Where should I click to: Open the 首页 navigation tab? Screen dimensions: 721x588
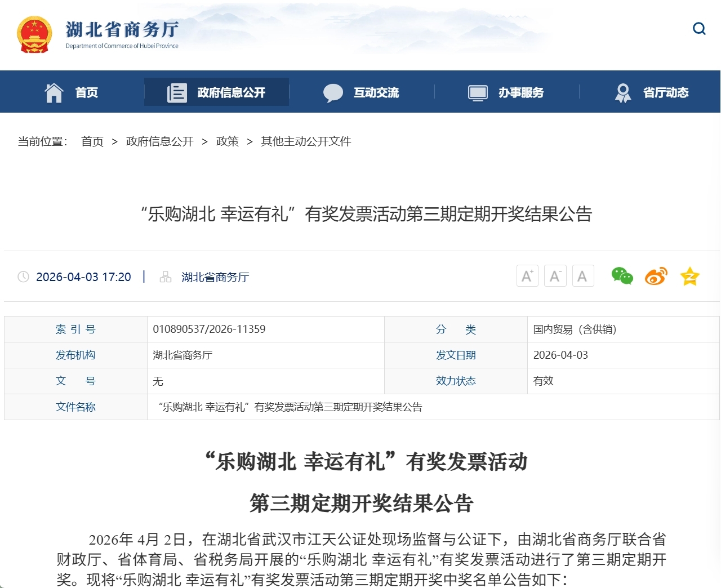(87, 92)
